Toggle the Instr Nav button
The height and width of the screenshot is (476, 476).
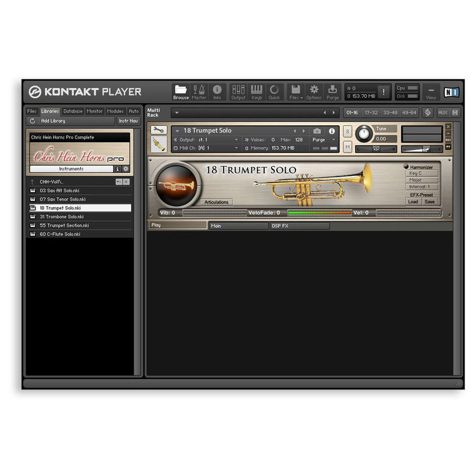coord(128,121)
